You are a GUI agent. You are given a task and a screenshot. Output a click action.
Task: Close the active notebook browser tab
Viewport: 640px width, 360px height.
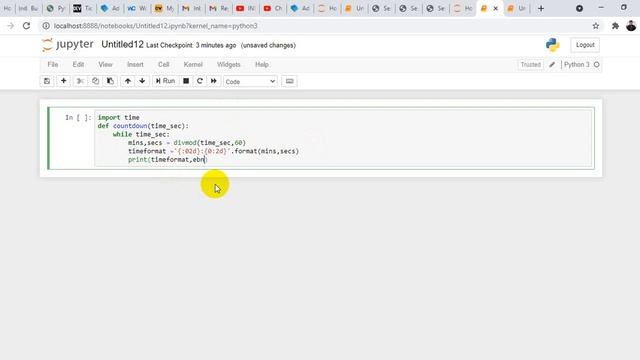point(496,8)
